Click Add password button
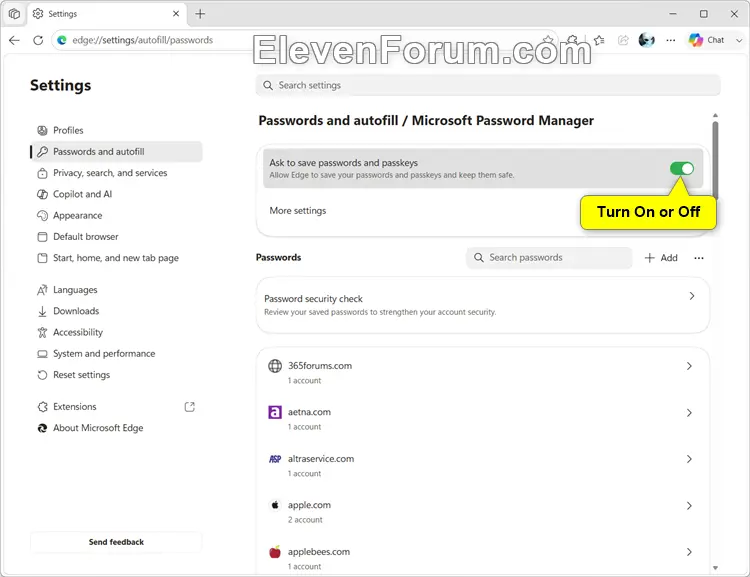This screenshot has height=577, width=750. (661, 258)
